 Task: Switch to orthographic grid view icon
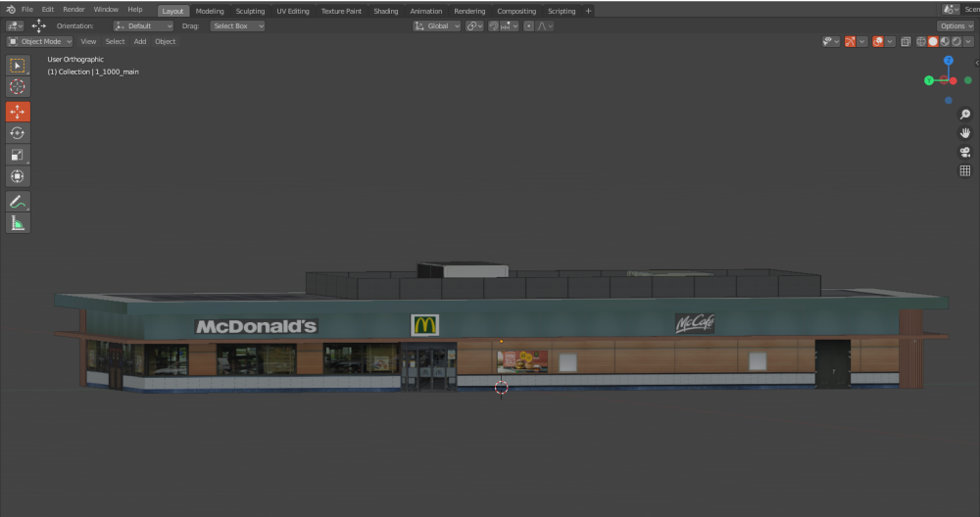(964, 170)
